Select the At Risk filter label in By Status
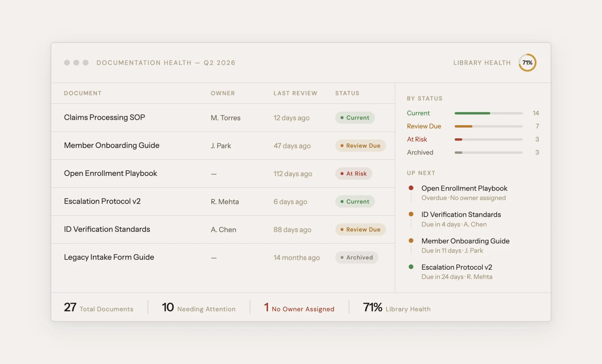 [x=417, y=139]
